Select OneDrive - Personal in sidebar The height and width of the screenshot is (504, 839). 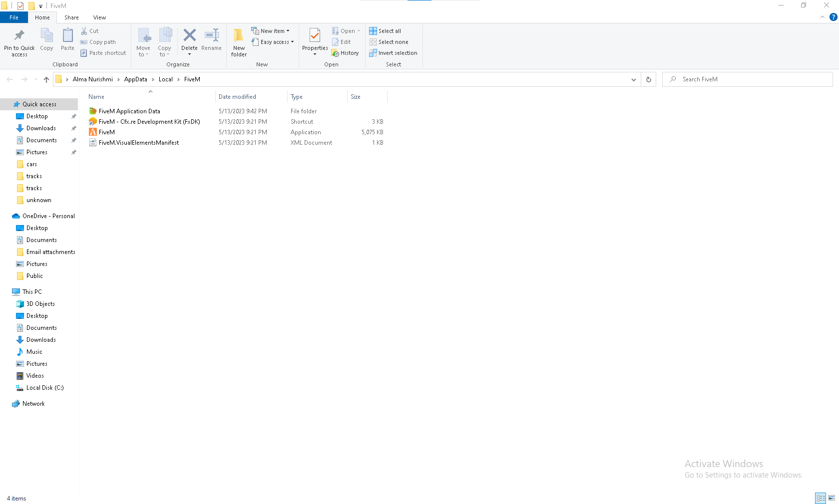48,216
